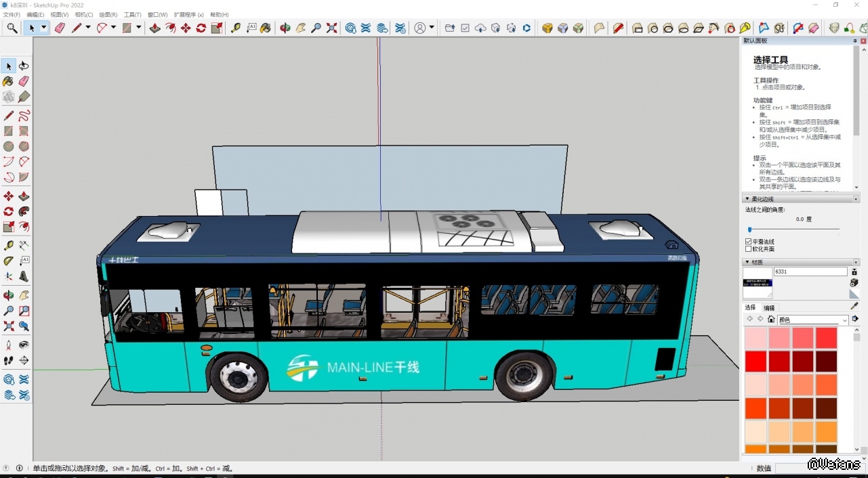Uncheck the 平滑法线 checkbox
Viewport: 868px width, 478px height.
pos(749,242)
